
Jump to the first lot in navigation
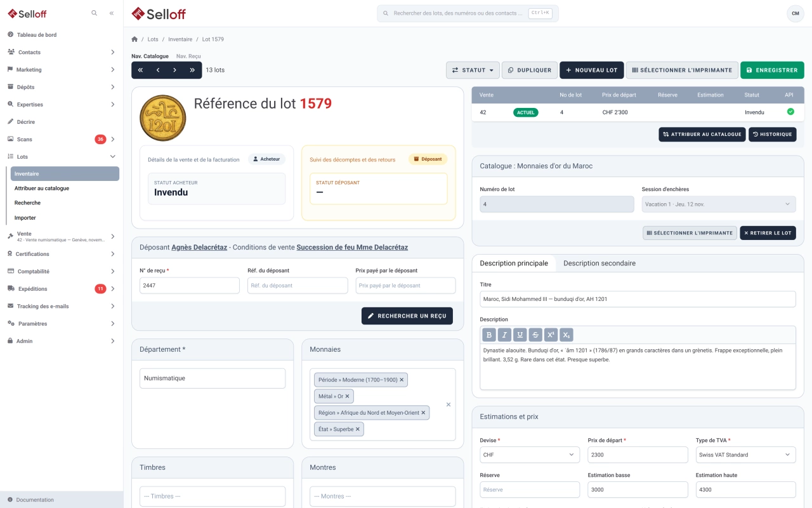pyautogui.click(x=140, y=70)
